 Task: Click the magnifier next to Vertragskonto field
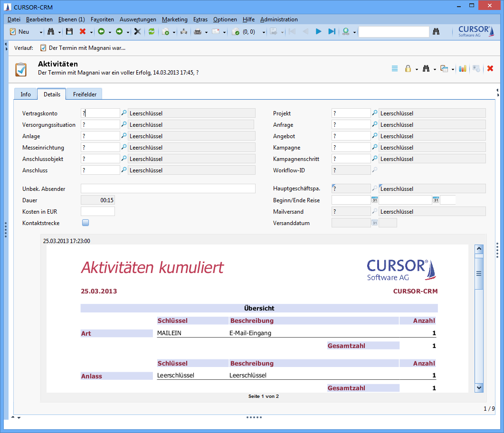(124, 113)
